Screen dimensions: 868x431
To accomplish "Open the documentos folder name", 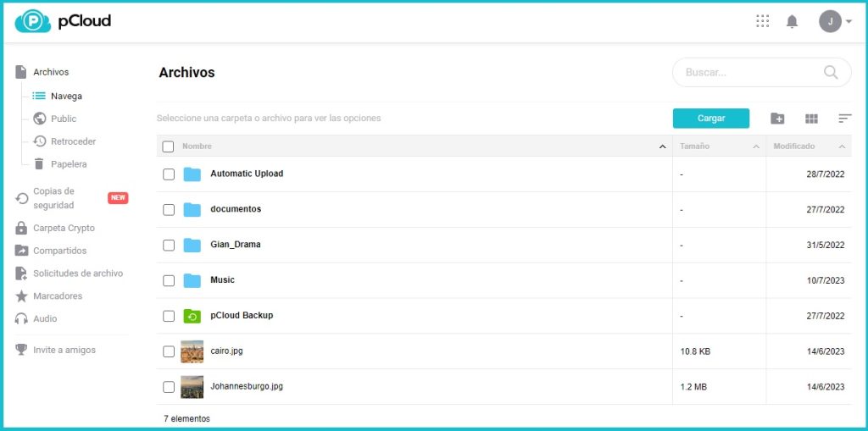I will coord(236,209).
